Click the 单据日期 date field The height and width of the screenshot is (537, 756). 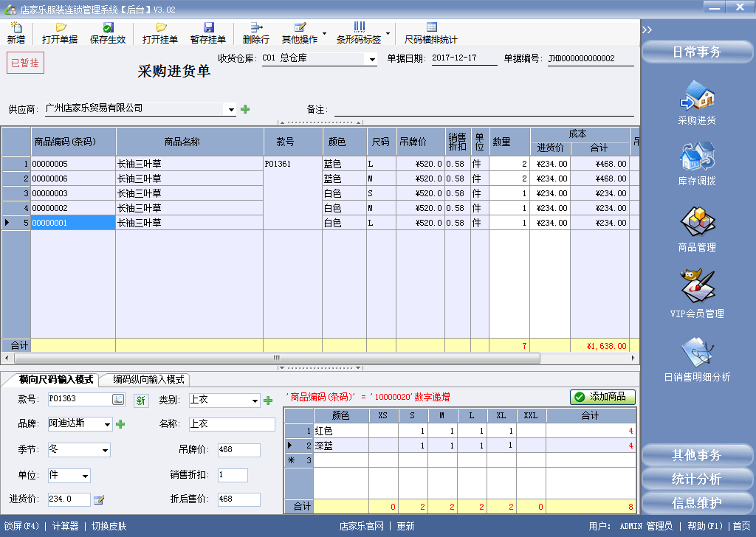464,58
